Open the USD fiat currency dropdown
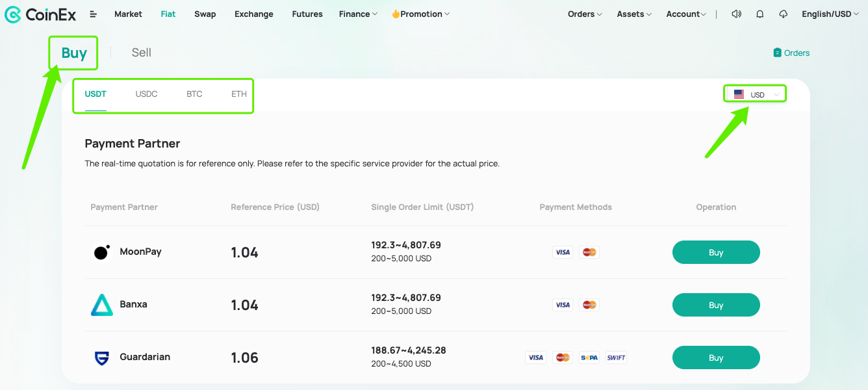This screenshot has height=390, width=868. (x=755, y=94)
